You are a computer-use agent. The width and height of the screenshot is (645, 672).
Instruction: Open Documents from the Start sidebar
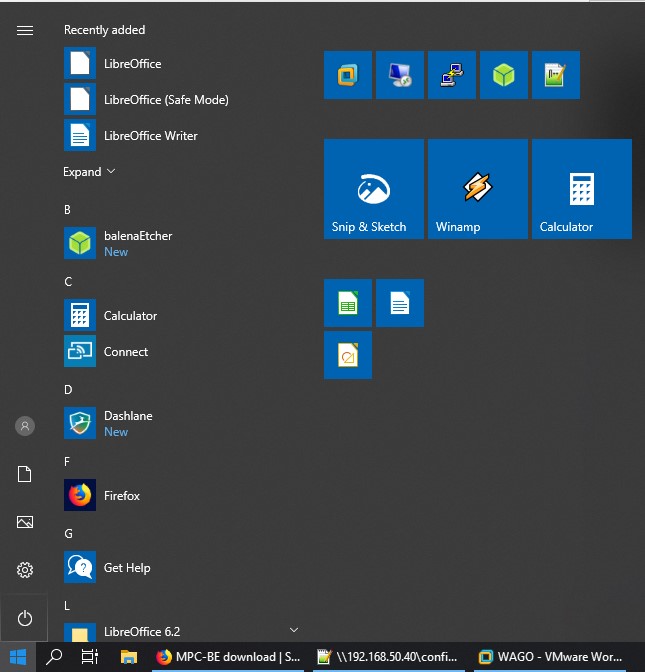(24, 474)
